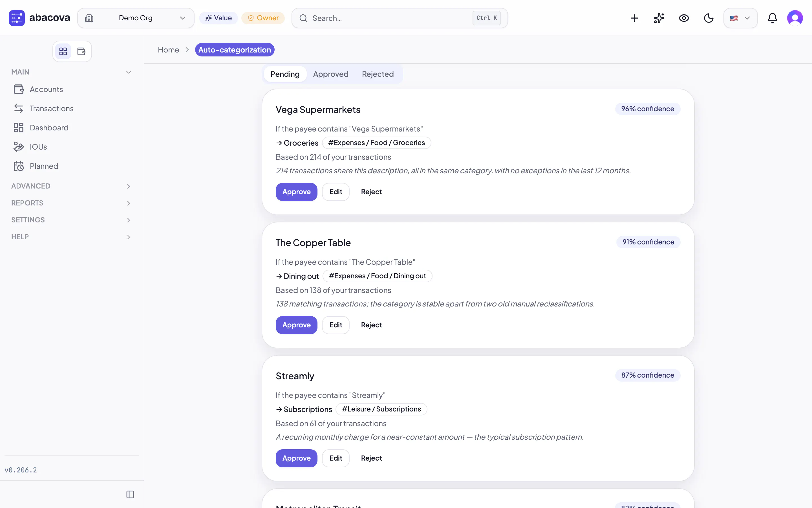Screen dimensions: 812x508
Task: Approve the Vega Supermarkets rule
Action: 296,192
